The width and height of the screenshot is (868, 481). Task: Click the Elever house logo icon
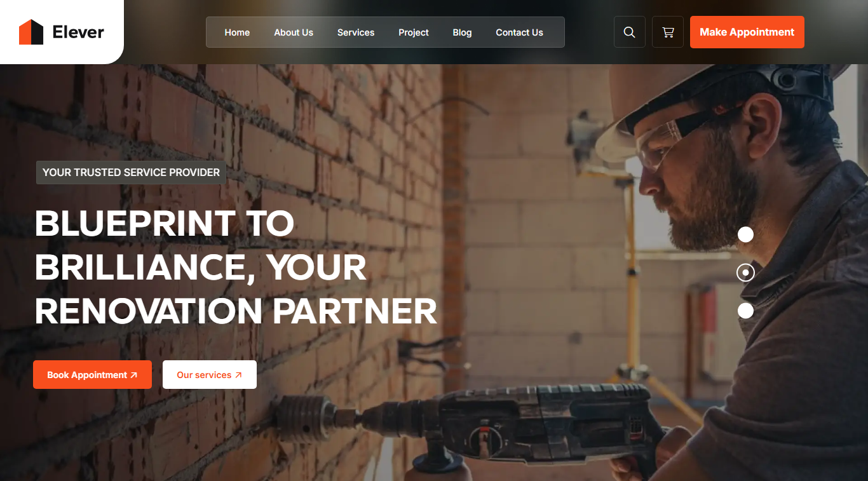click(x=31, y=32)
